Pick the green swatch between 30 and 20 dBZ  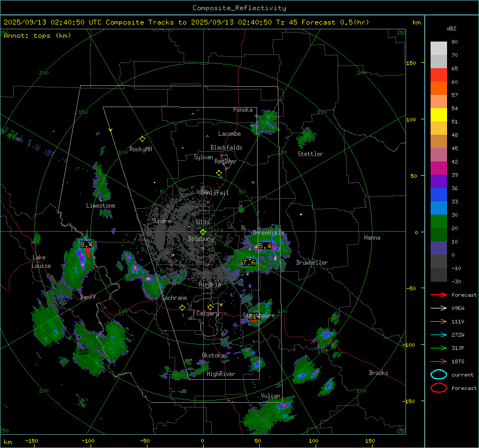439,222
